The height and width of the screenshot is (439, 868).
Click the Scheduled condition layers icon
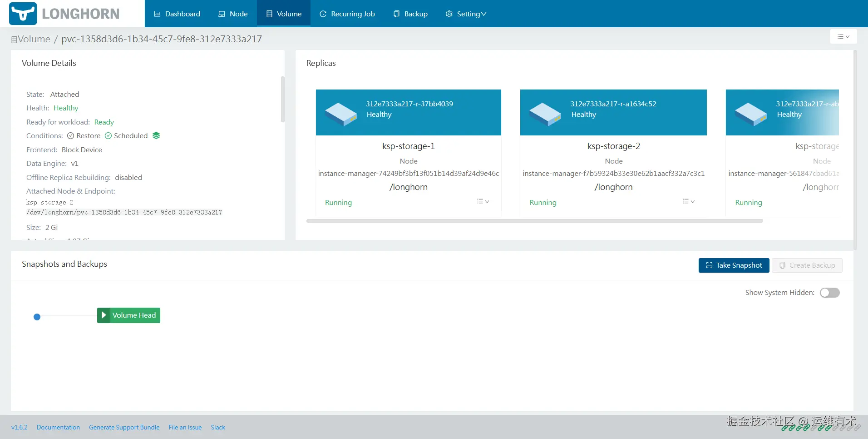[x=156, y=135]
